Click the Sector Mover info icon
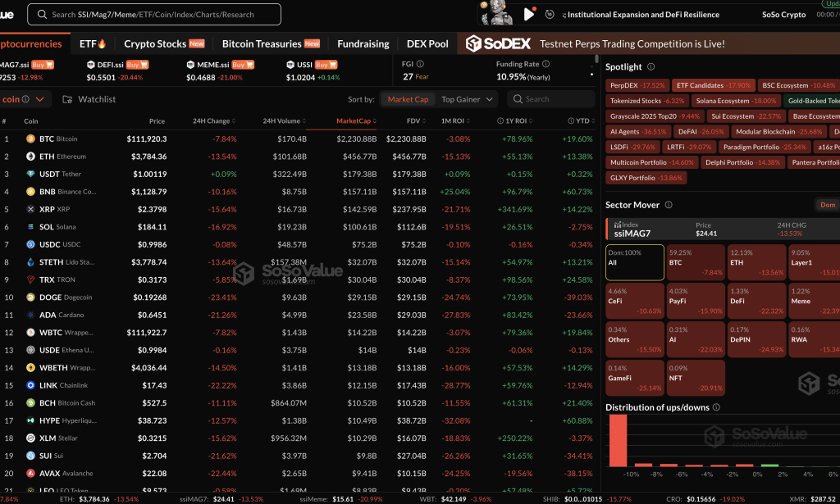The image size is (840, 504). (669, 205)
